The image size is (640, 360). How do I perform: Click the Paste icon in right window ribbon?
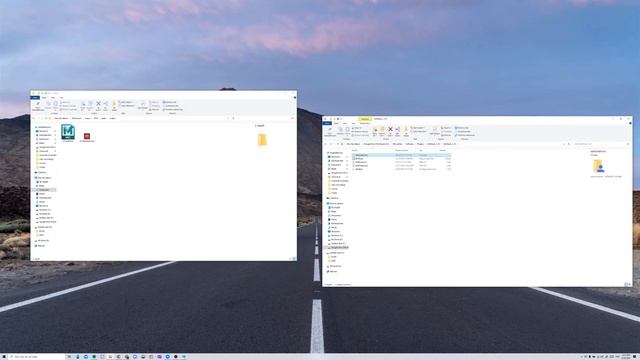[347, 131]
